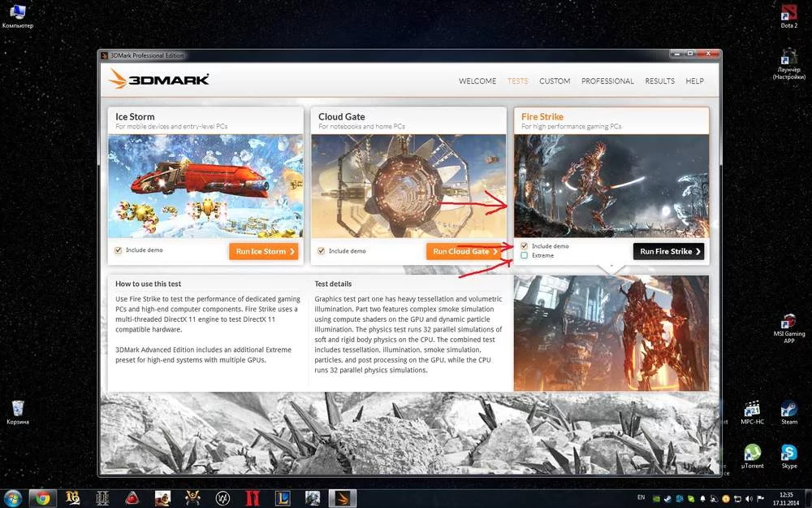Open the RESULTS tab
Image resolution: width=812 pixels, height=508 pixels.
click(659, 80)
